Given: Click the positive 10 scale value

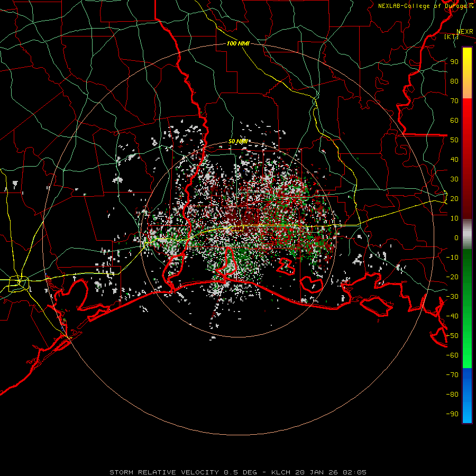Looking at the screenshot, I should pyautogui.click(x=454, y=218).
